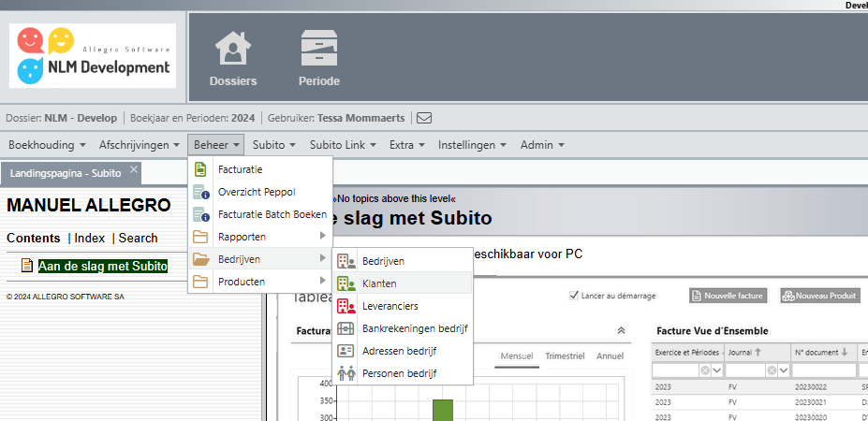Sort descending by N° document column arrow
This screenshot has height=421, width=868.
pos(845,352)
